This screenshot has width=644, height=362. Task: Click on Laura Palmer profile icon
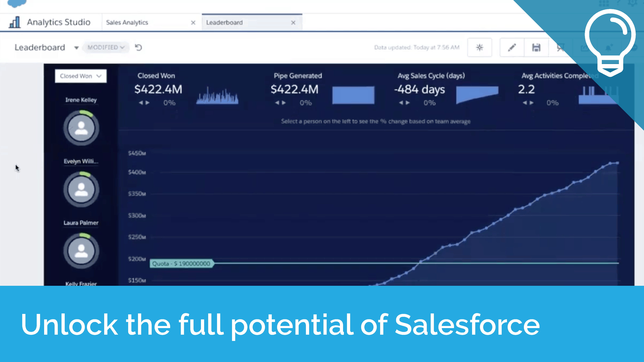81,251
